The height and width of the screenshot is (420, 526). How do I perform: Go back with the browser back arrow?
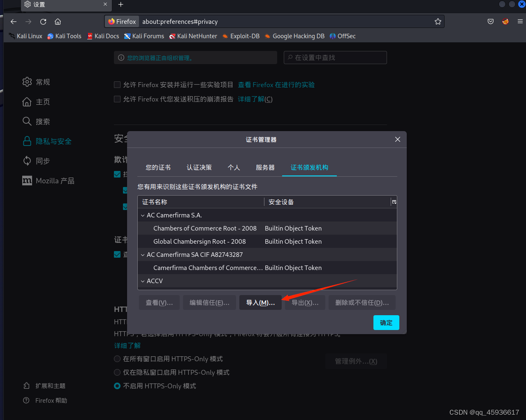tap(14, 22)
